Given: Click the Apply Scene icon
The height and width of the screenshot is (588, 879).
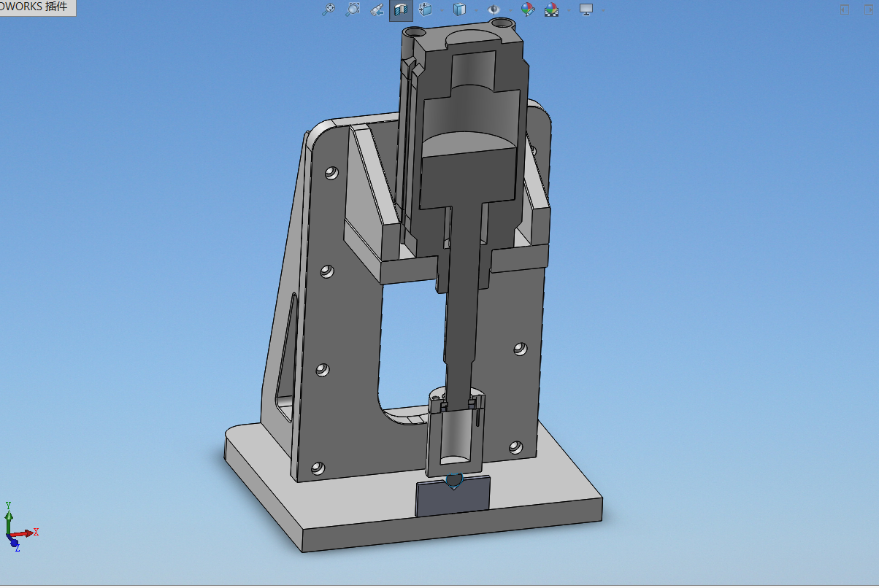Looking at the screenshot, I should 553,9.
